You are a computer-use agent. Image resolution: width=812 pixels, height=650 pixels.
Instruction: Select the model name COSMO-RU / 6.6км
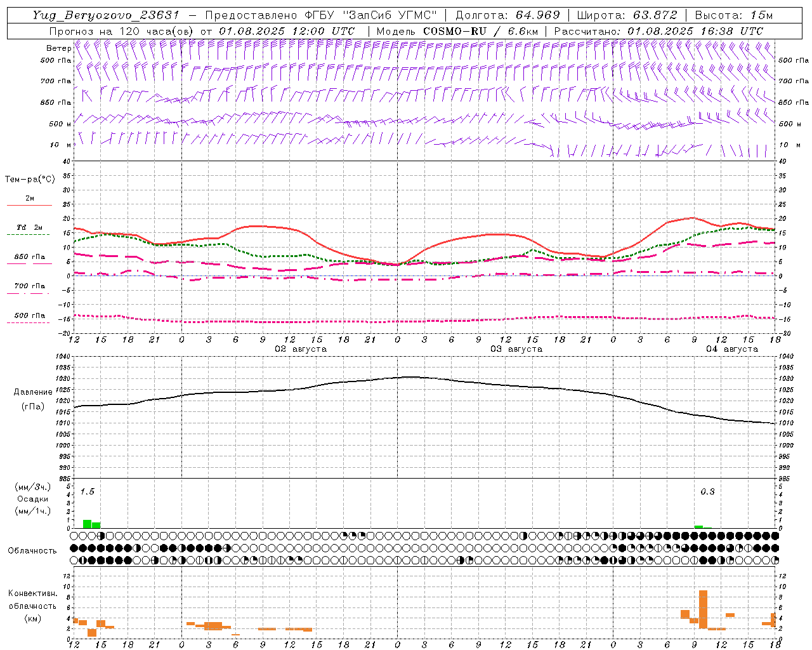pos(480,30)
